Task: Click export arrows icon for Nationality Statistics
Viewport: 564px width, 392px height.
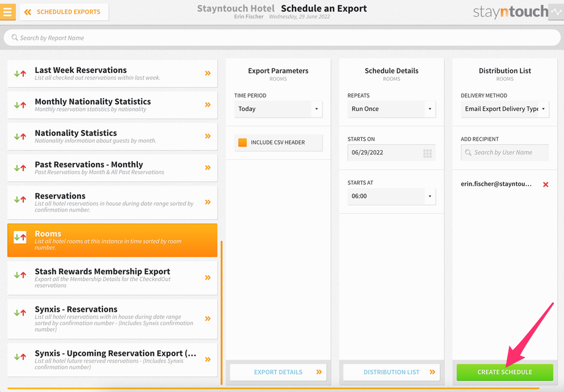Action: (20, 137)
